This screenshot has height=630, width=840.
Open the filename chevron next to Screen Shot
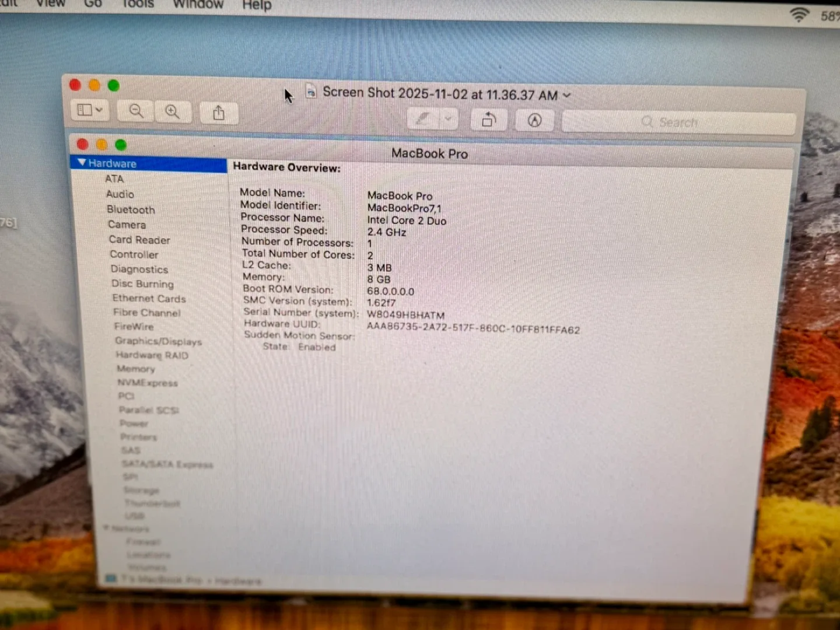(x=565, y=95)
